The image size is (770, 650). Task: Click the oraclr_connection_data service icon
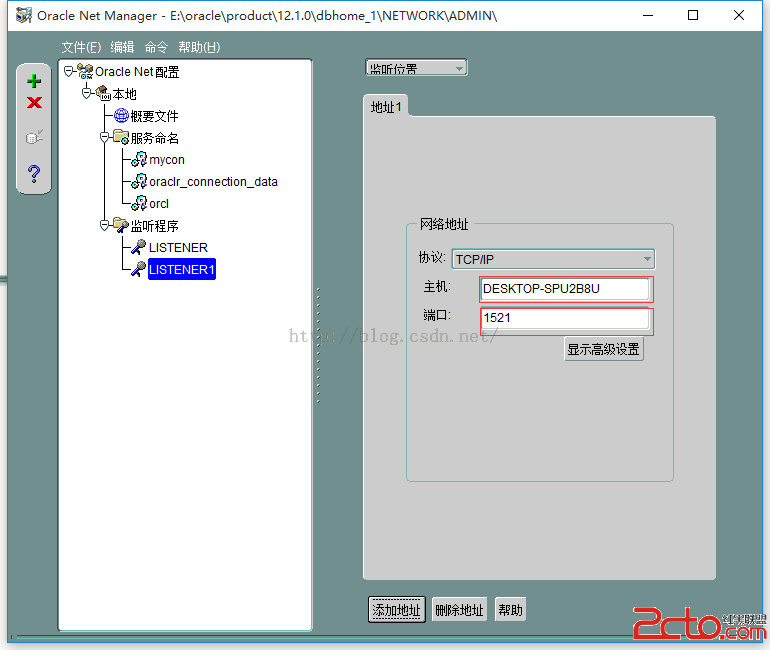click(x=139, y=181)
